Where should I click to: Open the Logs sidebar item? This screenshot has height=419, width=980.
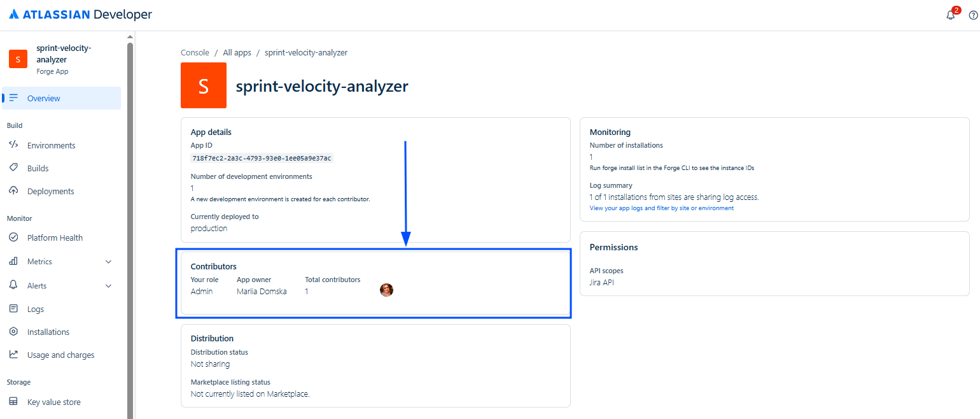point(36,309)
